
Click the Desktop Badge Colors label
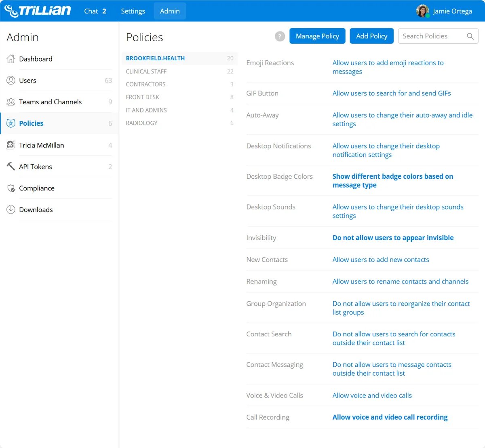(279, 176)
